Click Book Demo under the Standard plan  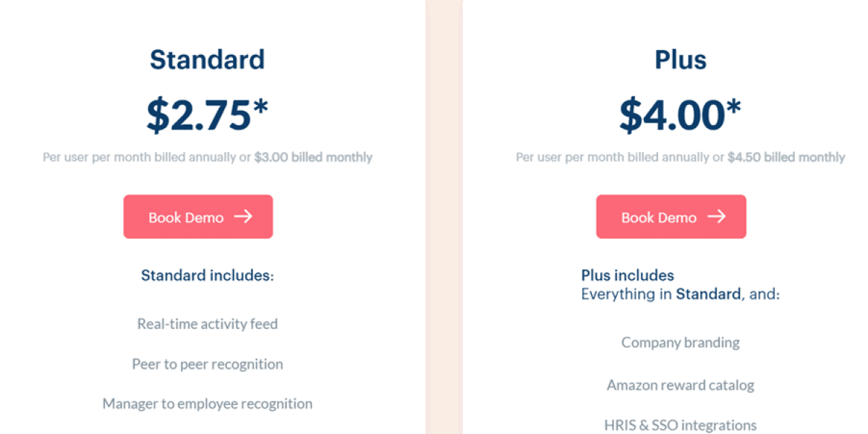(197, 216)
